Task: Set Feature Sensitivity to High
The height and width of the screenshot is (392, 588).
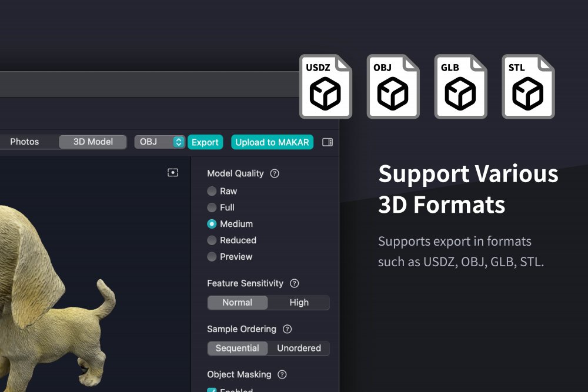Action: 299,303
